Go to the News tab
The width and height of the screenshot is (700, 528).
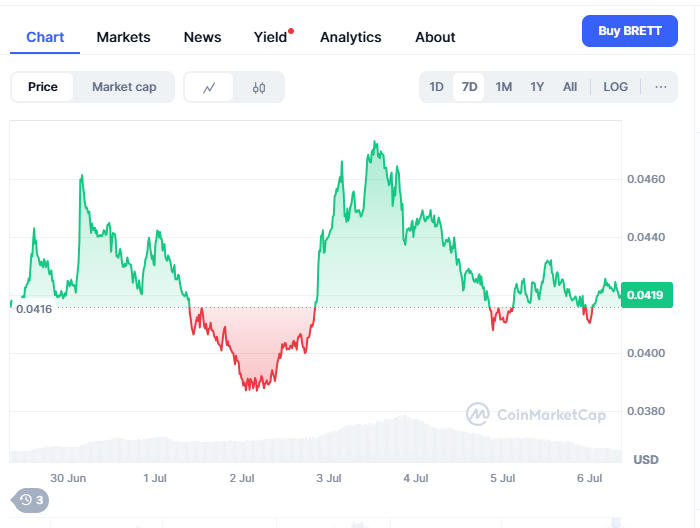pyautogui.click(x=202, y=37)
